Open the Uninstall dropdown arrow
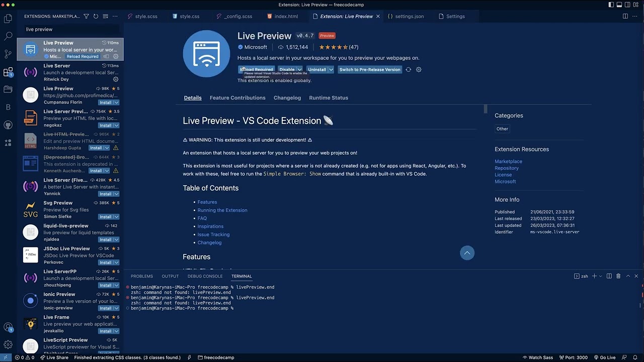 tap(331, 70)
